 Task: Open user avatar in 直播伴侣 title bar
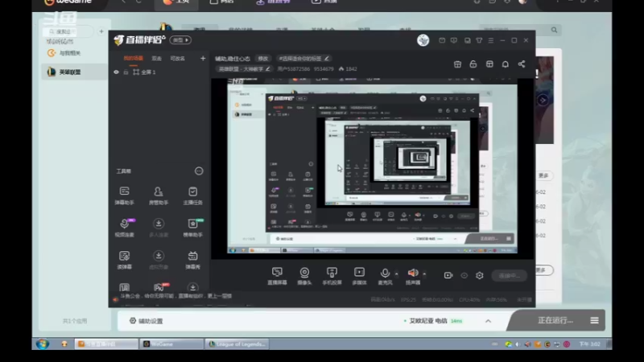pyautogui.click(x=423, y=40)
